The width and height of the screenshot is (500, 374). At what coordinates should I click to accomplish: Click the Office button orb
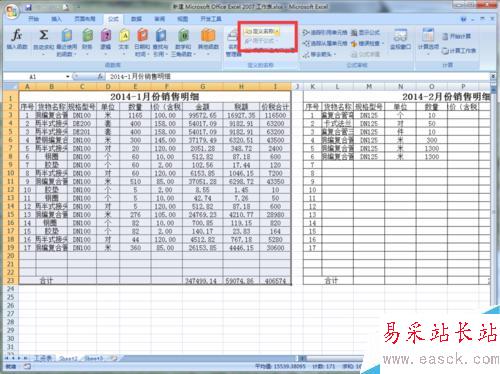12,11
